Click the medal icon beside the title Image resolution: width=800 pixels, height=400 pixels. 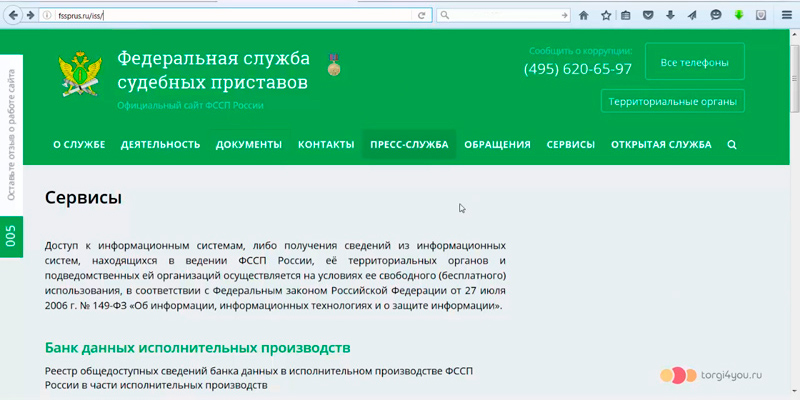click(x=334, y=64)
